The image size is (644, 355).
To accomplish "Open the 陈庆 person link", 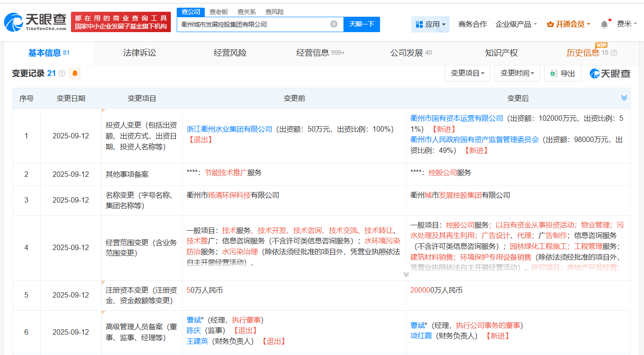I will [194, 331].
